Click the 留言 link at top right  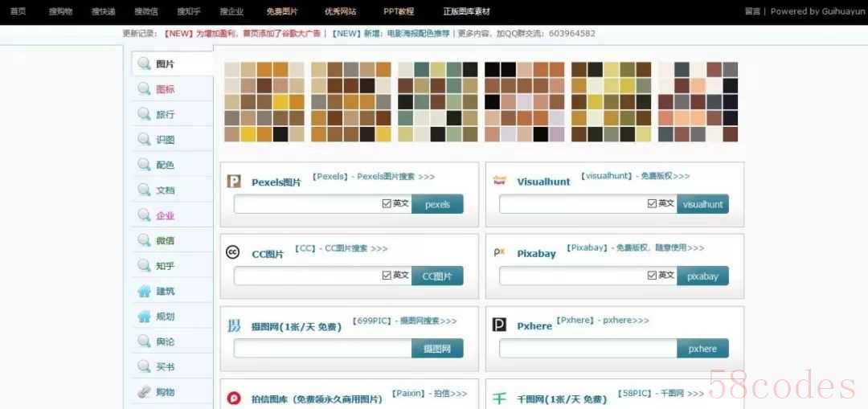coord(752,11)
